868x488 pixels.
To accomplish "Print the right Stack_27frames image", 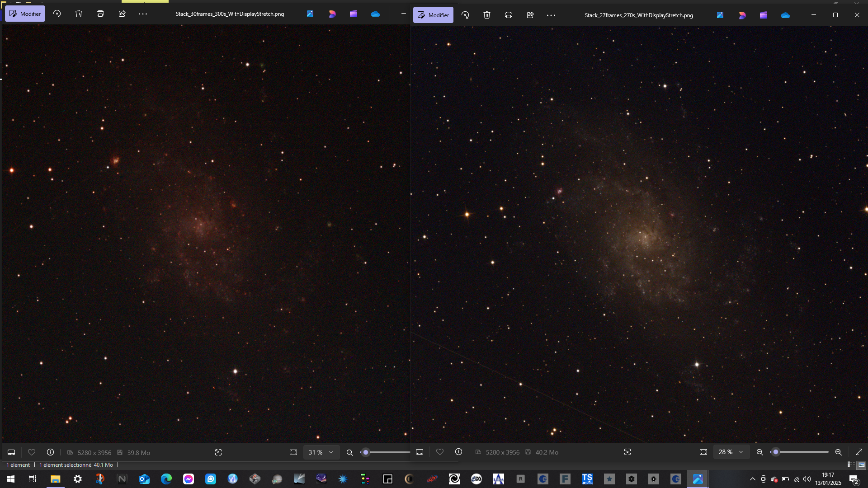I will tap(509, 15).
